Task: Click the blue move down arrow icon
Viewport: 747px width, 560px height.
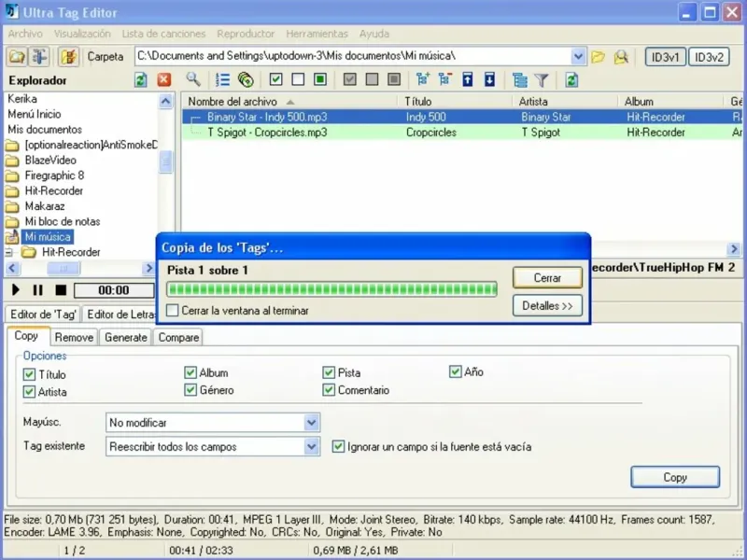Action: [x=489, y=79]
